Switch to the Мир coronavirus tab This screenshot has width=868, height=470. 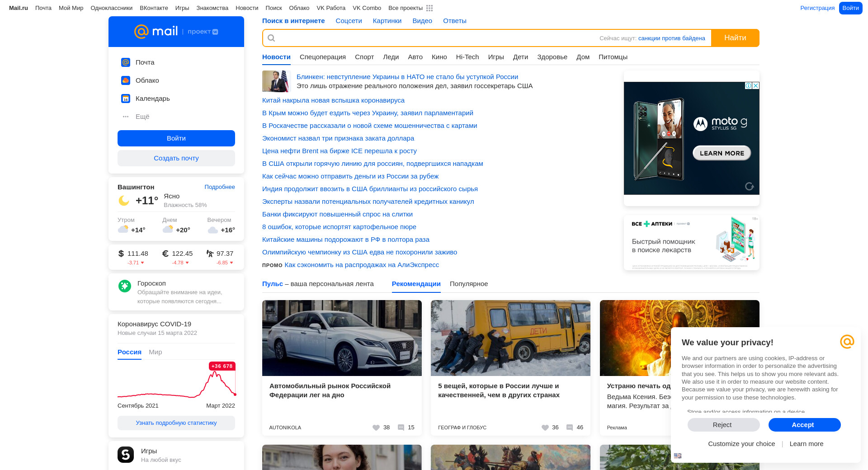pyautogui.click(x=155, y=352)
